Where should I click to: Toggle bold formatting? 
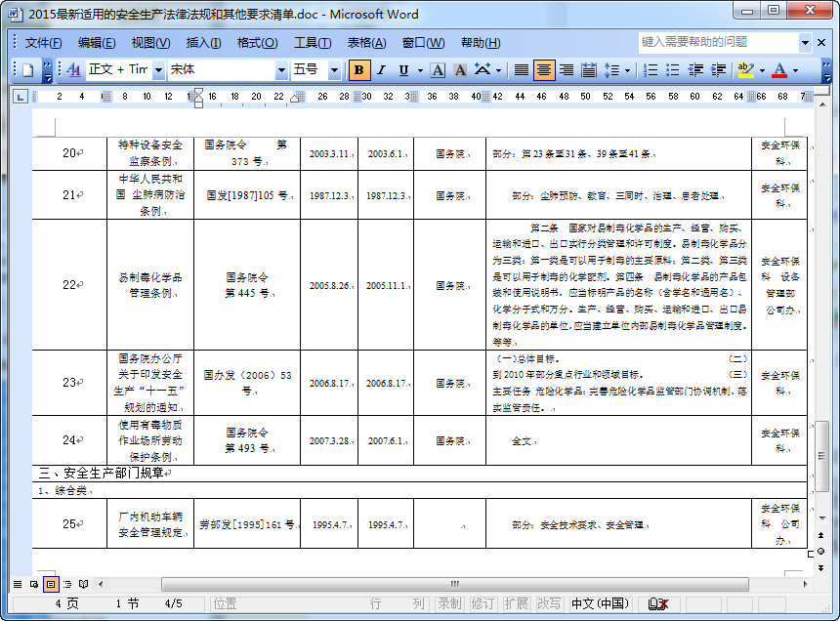point(358,70)
